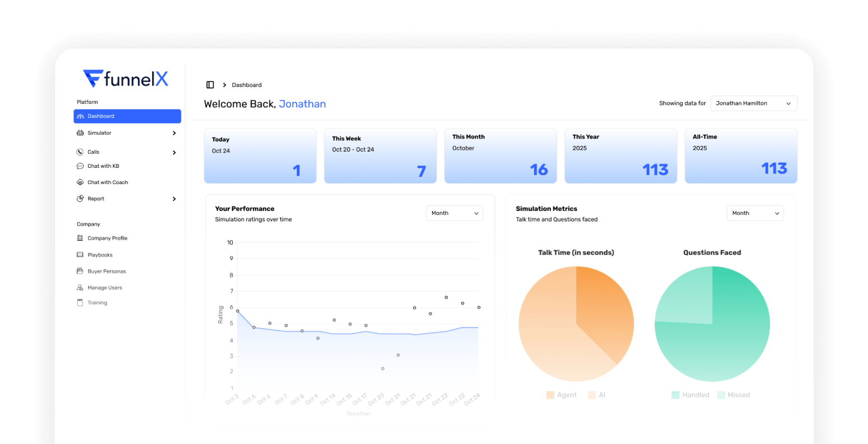Select Manage Users menu item

[104, 287]
